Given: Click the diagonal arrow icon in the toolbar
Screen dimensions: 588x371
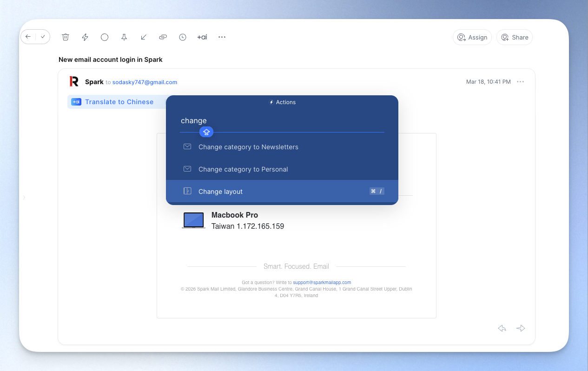Looking at the screenshot, I should 144,37.
